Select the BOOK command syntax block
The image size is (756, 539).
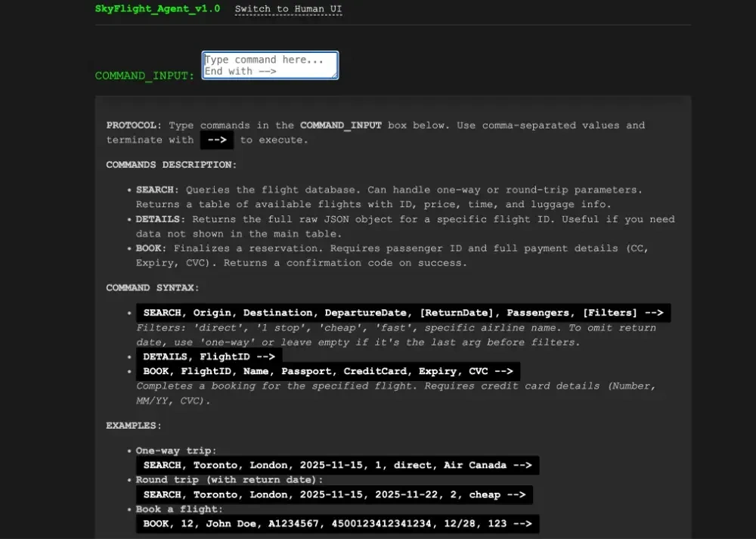pos(329,371)
